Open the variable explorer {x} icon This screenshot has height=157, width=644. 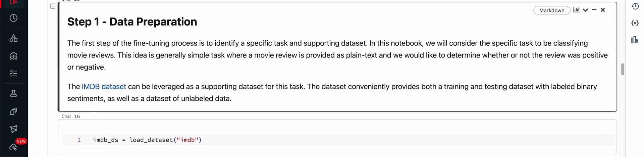click(635, 23)
